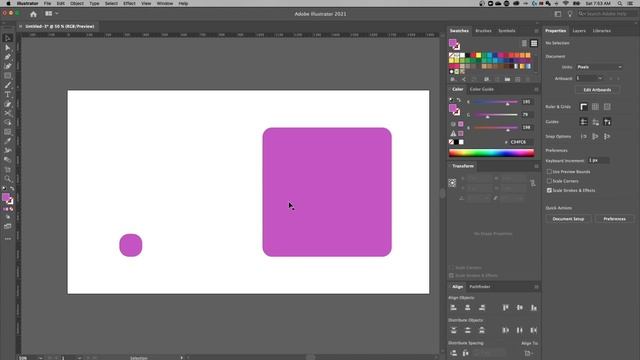Image resolution: width=640 pixels, height=360 pixels.
Task: Click the Preferences quick action button
Action: click(614, 219)
